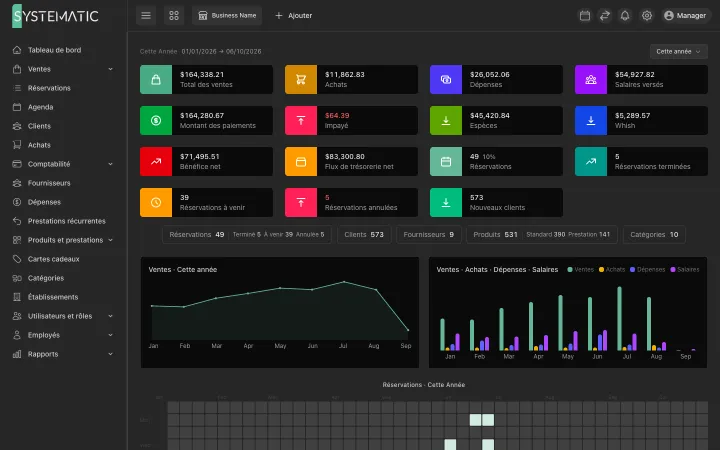The height and width of the screenshot is (450, 720).
Task: Toggle Achats legend in bar chart
Action: tap(612, 270)
